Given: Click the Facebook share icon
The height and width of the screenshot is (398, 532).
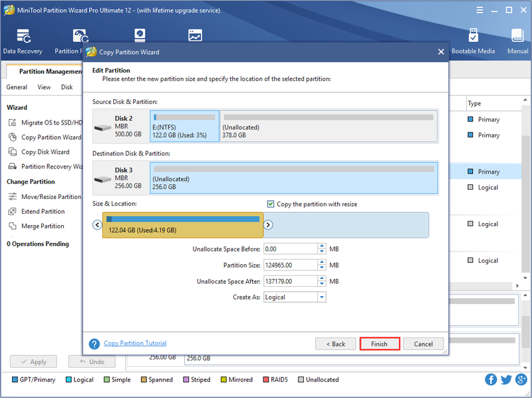Looking at the screenshot, I should point(491,379).
